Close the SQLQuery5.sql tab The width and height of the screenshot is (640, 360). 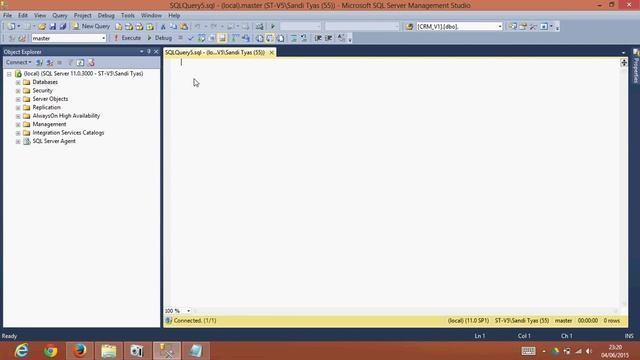click(271, 52)
